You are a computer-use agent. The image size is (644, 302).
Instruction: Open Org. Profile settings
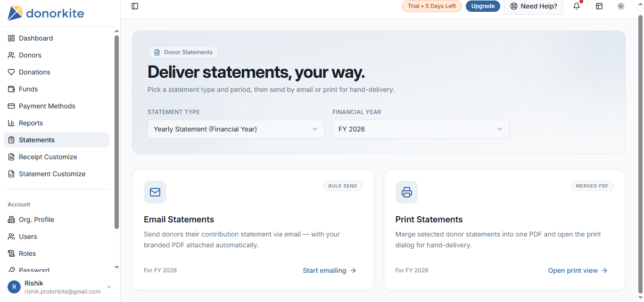tap(57, 220)
